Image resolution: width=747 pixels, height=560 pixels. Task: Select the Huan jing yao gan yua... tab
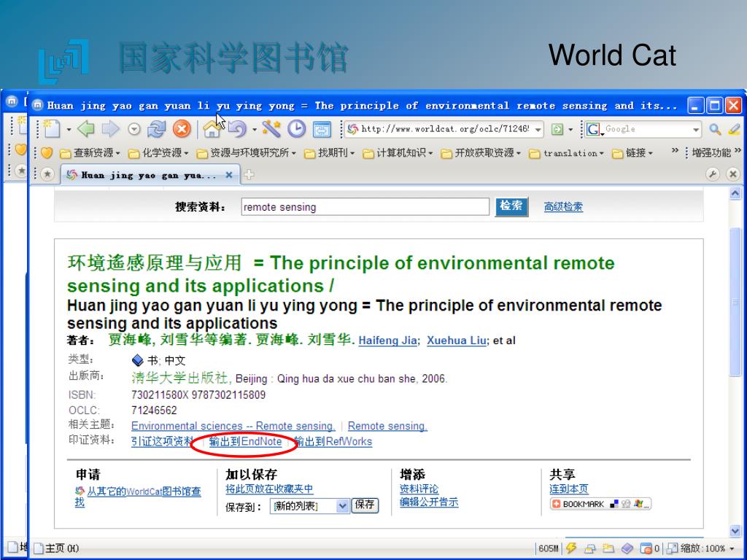(150, 175)
